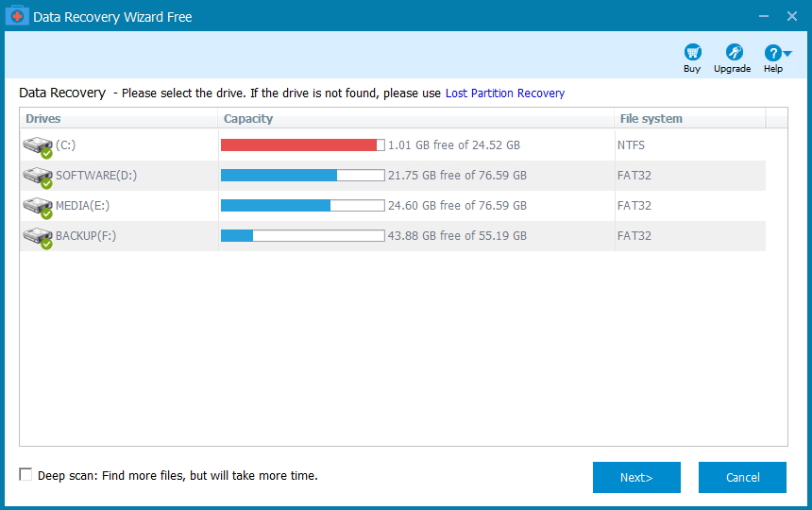The image size is (812, 510).
Task: Select the BACKUP(F:) drive icon
Action: pos(38,238)
